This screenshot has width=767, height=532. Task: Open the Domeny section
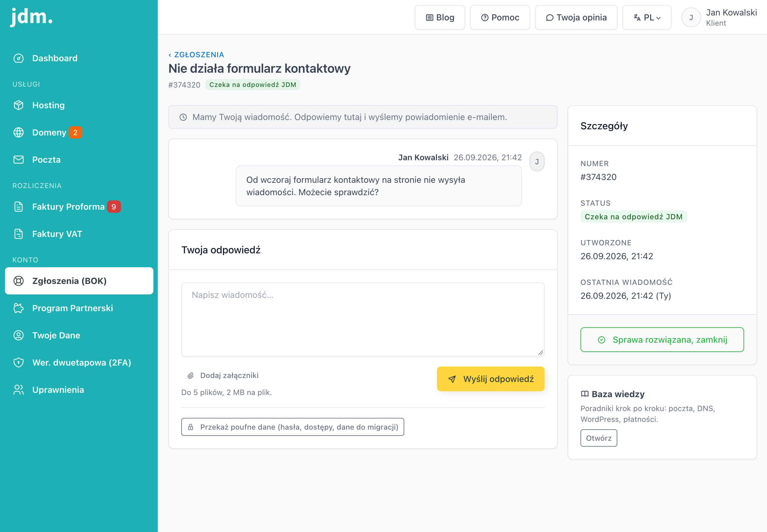pyautogui.click(x=79, y=133)
